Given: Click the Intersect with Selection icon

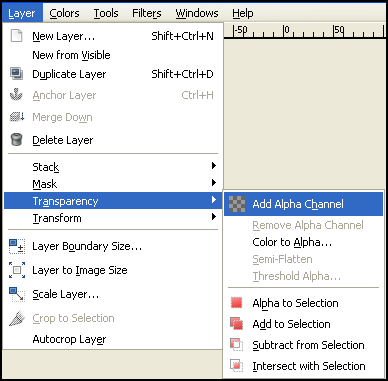Looking at the screenshot, I should [x=236, y=365].
